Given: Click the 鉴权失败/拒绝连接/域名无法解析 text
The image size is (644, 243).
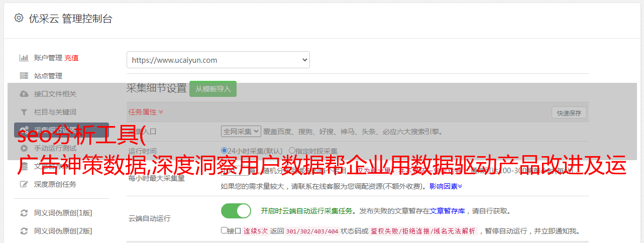Looking at the screenshot, I should point(423,231).
